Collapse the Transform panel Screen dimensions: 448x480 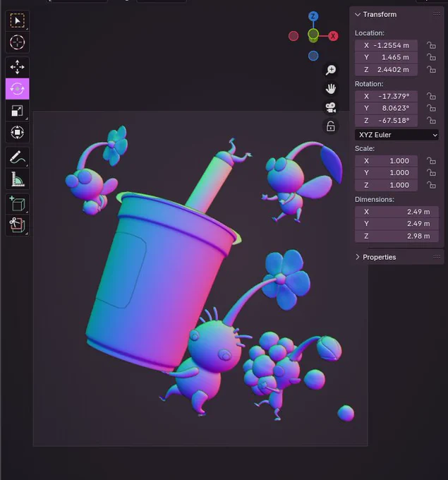click(358, 14)
